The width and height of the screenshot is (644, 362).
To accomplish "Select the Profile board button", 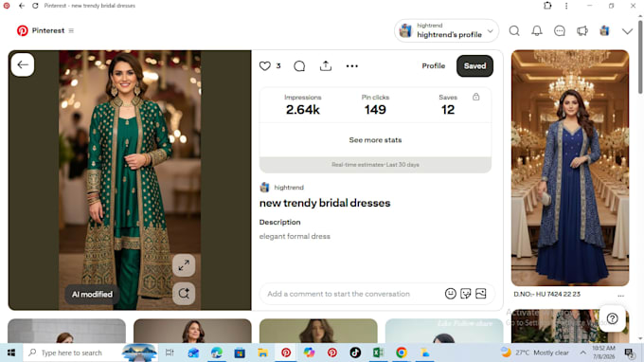I will point(434,66).
